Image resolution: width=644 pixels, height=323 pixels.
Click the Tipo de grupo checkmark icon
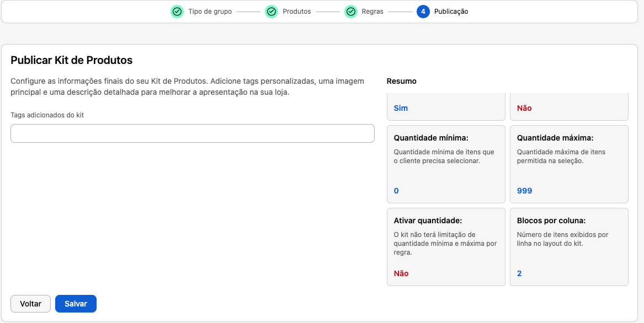point(177,12)
